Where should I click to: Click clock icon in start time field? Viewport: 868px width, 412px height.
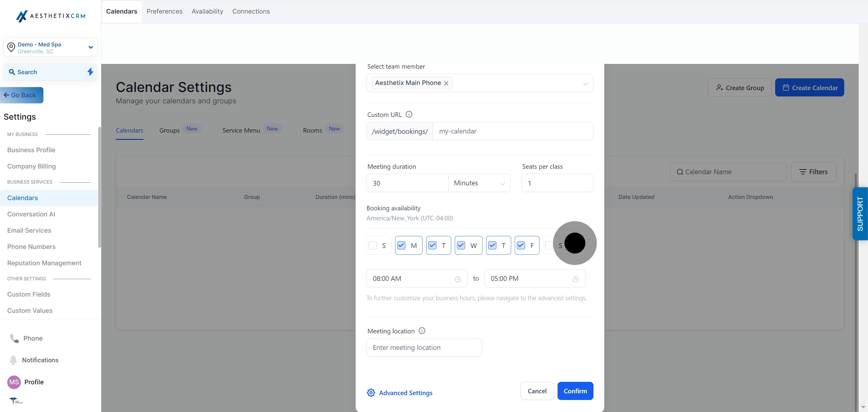point(458,279)
